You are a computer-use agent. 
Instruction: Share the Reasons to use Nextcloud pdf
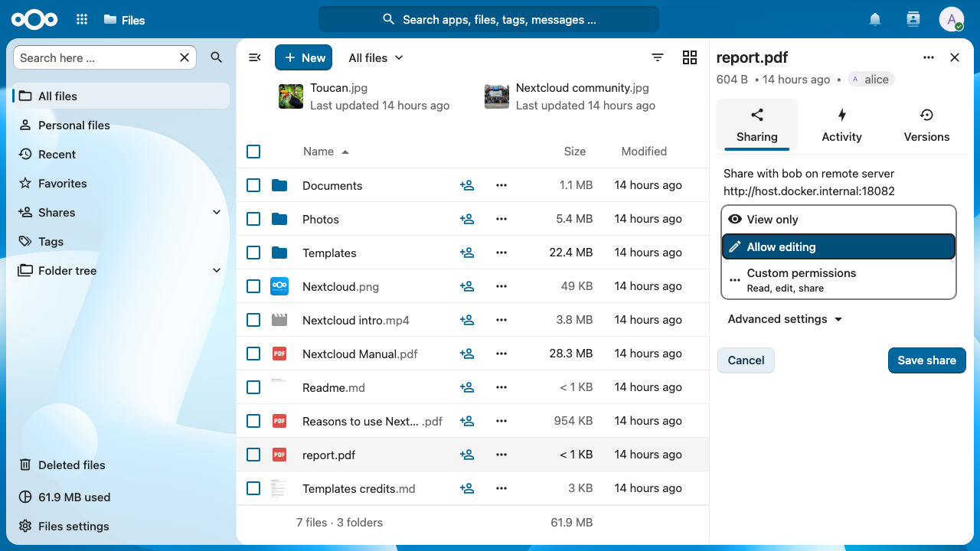[467, 421]
